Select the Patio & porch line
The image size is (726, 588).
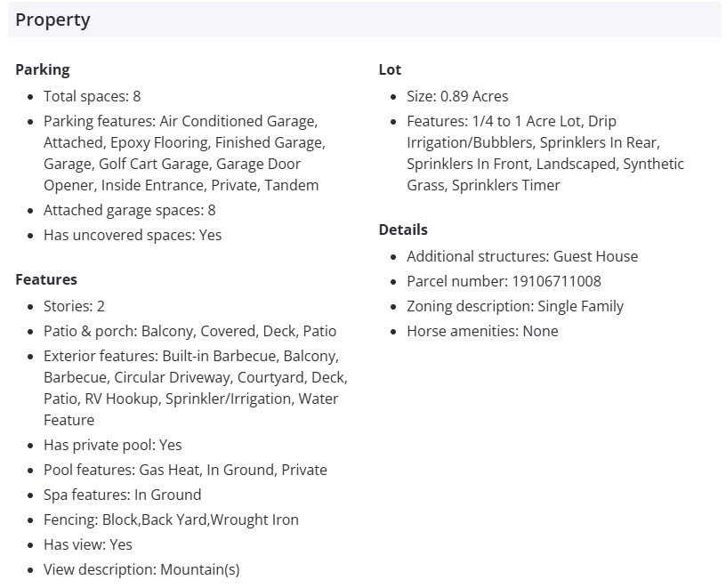point(190,331)
